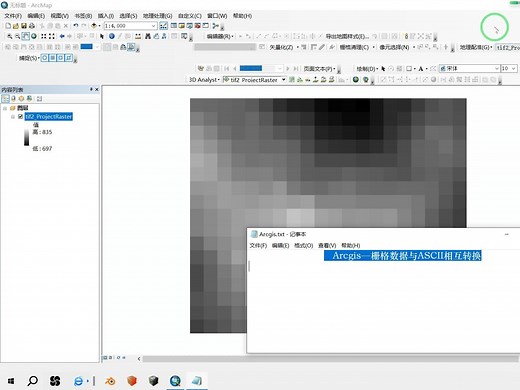Collapse the tif2_ProjectRaster layer legend

[13, 117]
